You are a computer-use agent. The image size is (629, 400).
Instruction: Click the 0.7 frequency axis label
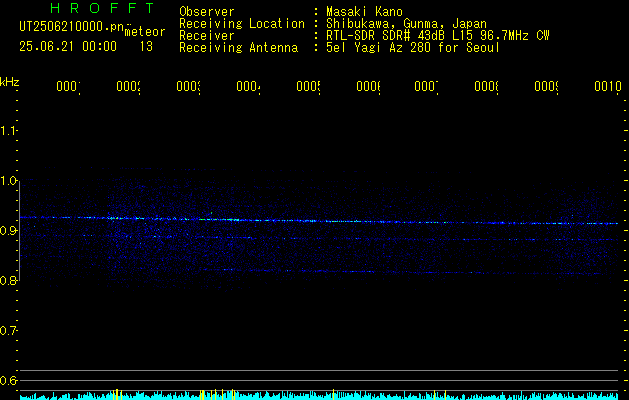tap(8, 330)
